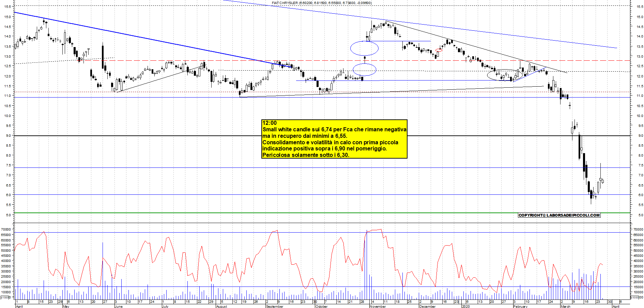Click the 7.5 price label on left axis
The height and width of the screenshot is (308, 644).
(8, 165)
